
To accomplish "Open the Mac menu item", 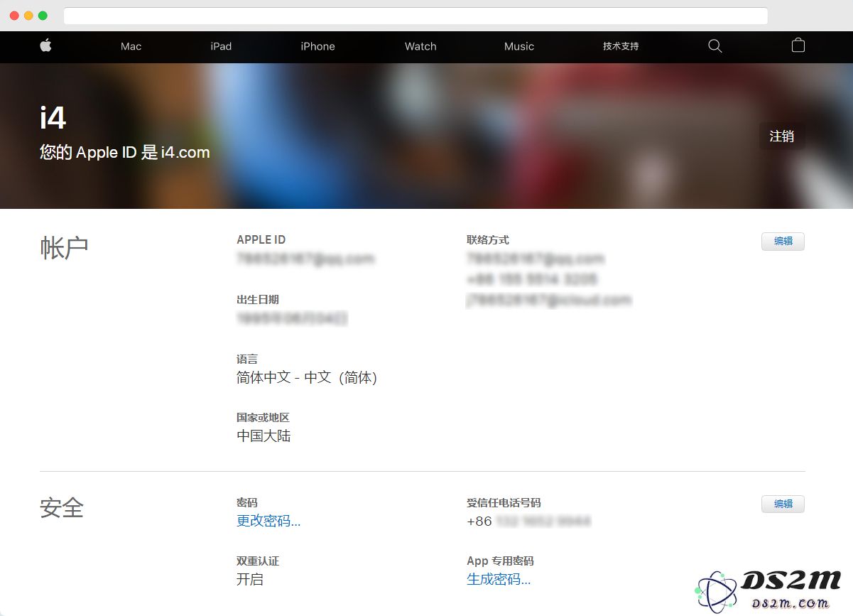I will click(131, 46).
